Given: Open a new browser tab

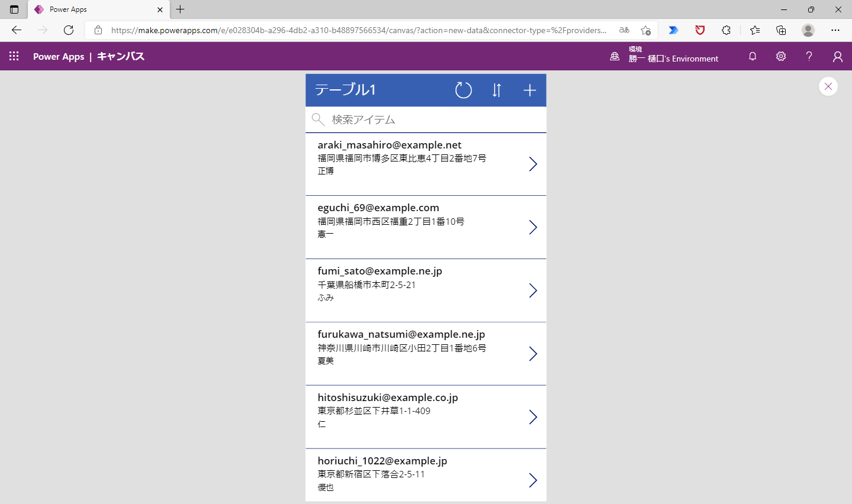Looking at the screenshot, I should pyautogui.click(x=180, y=9).
